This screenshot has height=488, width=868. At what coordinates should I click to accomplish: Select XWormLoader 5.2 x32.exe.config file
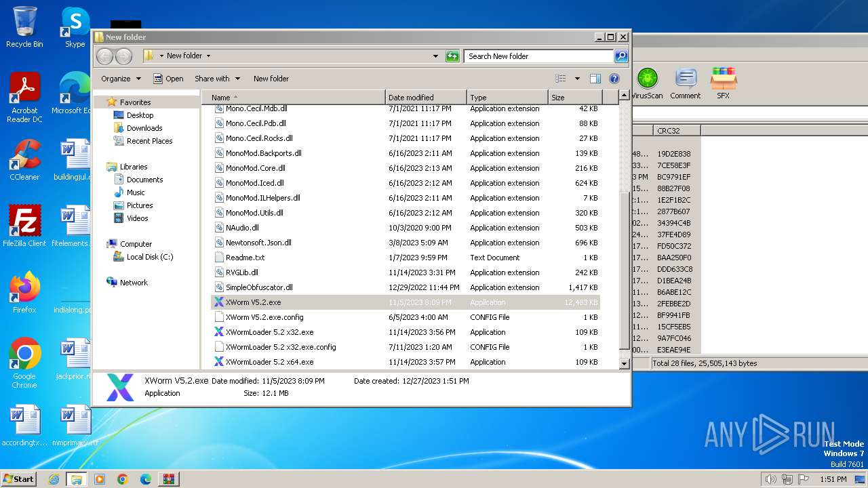pyautogui.click(x=281, y=347)
